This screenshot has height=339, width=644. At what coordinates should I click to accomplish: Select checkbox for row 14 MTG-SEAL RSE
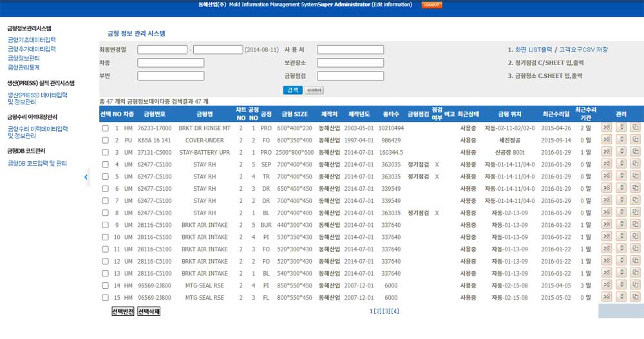(x=106, y=286)
